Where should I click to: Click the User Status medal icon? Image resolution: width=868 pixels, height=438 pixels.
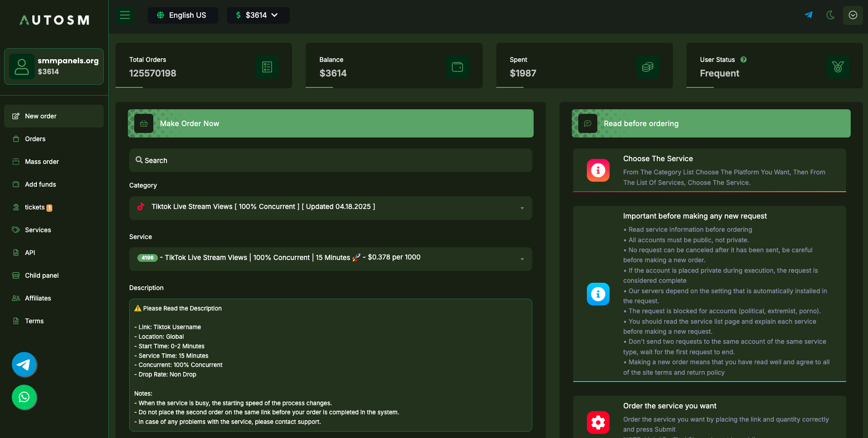click(x=838, y=67)
